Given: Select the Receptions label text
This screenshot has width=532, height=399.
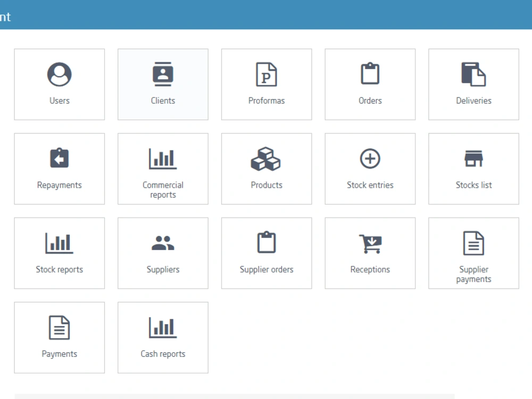Looking at the screenshot, I should click(370, 270).
